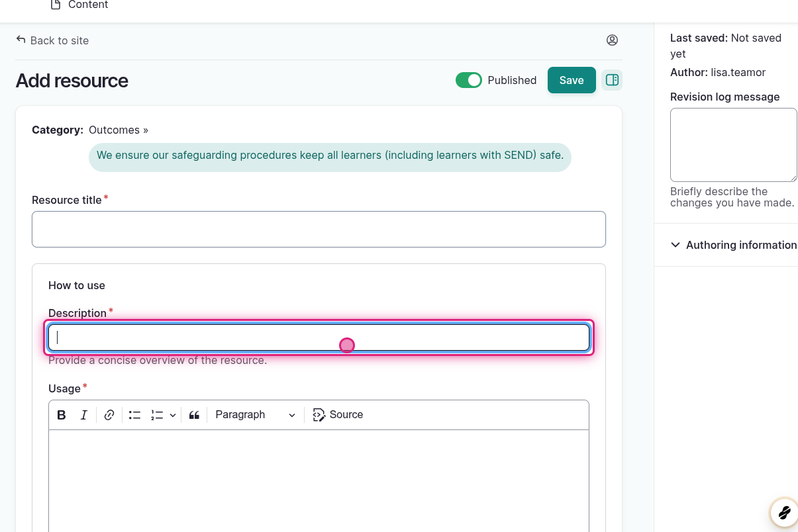Insert a link with the link icon
798x532 pixels.
point(109,415)
